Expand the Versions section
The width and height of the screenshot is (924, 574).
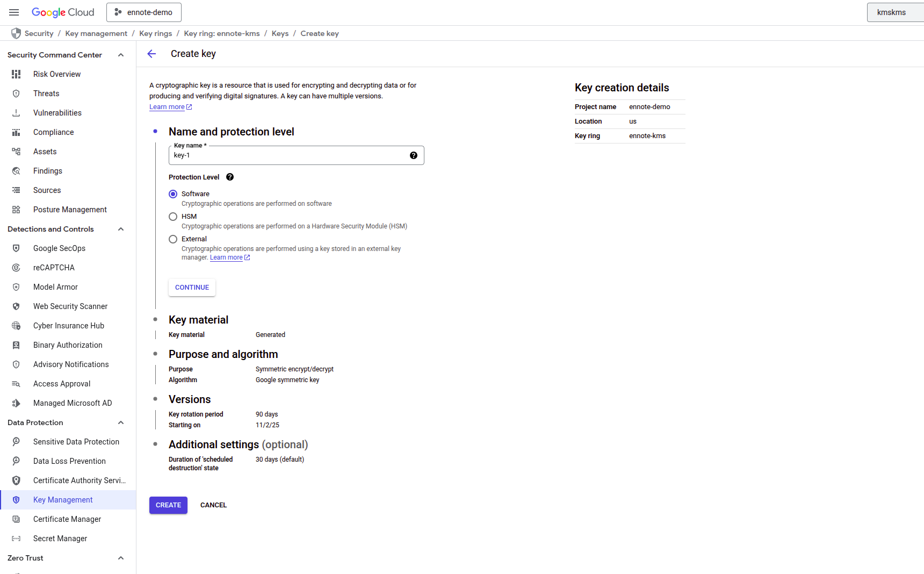190,399
